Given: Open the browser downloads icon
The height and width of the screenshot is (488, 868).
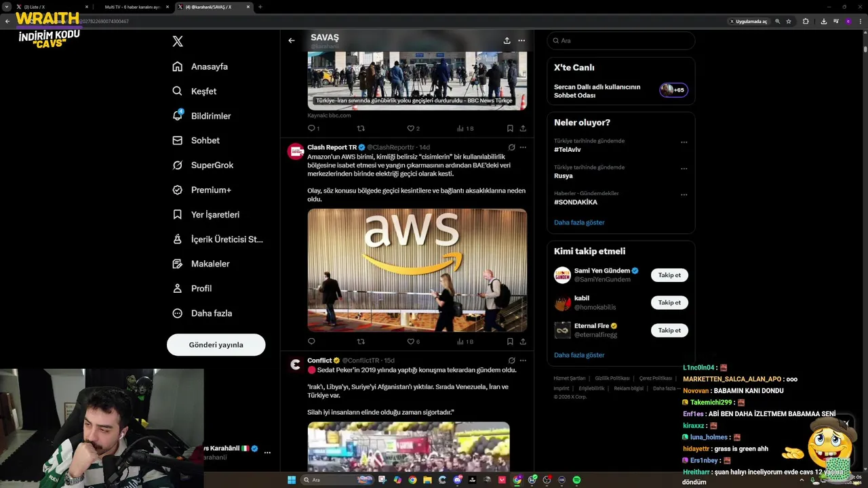Looking at the screenshot, I should coord(823,21).
